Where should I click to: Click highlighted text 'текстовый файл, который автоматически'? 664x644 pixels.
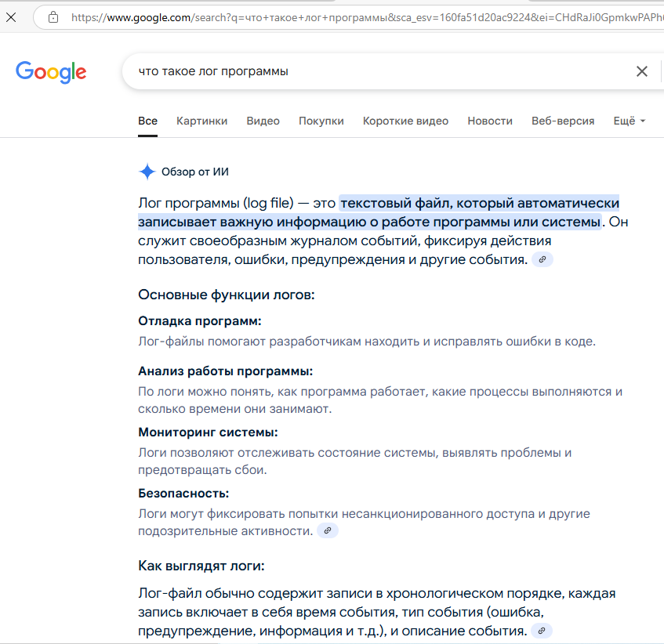[x=480, y=203]
